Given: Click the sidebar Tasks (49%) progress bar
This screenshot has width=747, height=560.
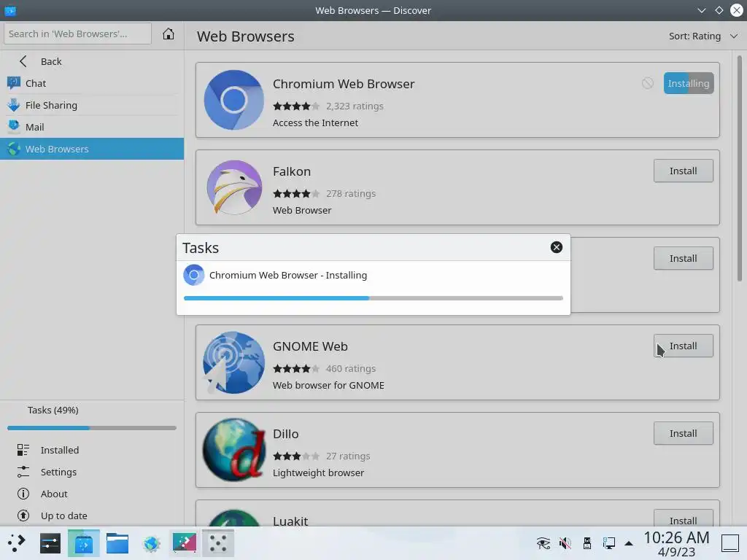Looking at the screenshot, I should click(92, 428).
